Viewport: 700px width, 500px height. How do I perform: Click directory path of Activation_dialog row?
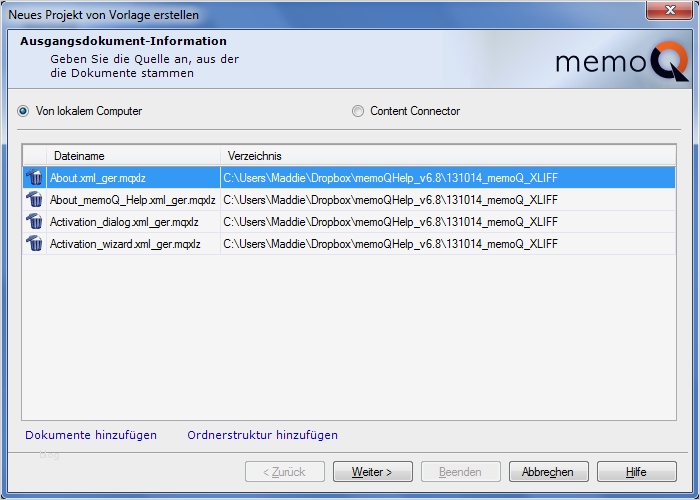(x=391, y=222)
